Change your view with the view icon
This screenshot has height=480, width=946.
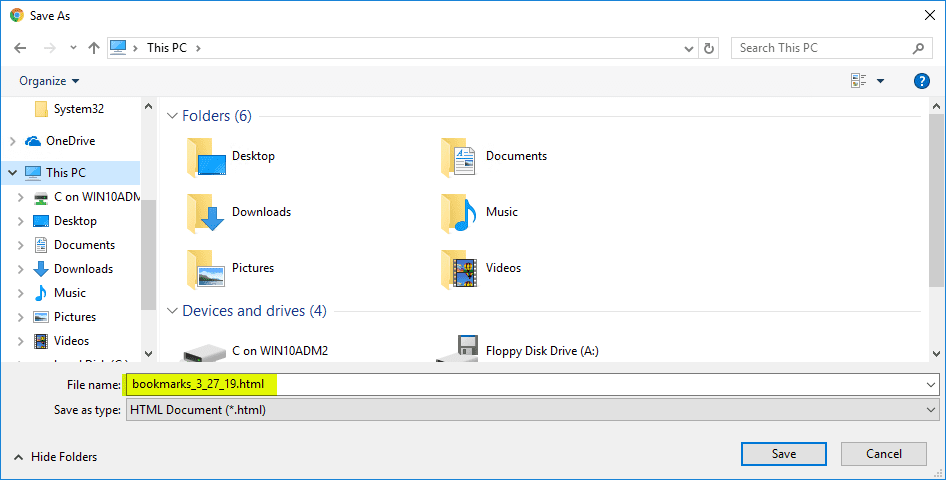point(859,81)
